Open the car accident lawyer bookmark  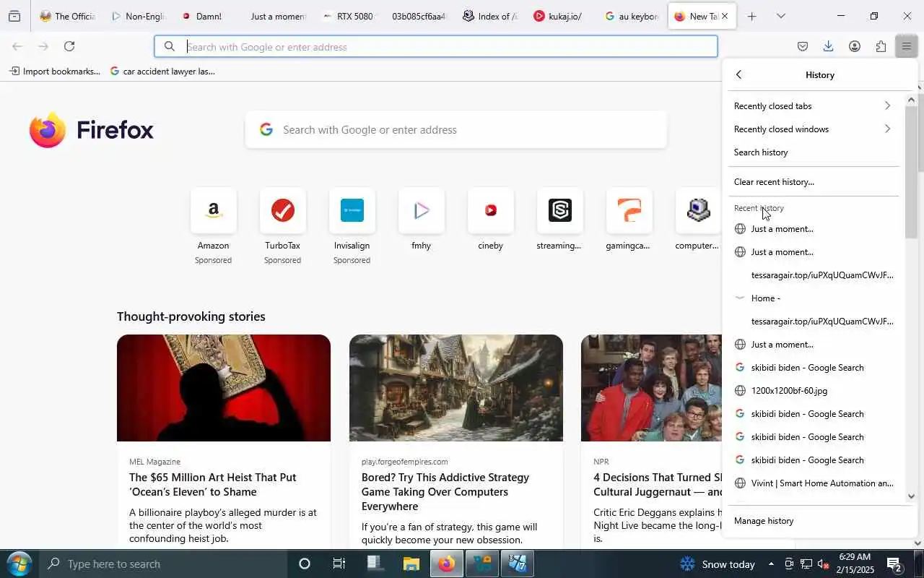point(162,72)
